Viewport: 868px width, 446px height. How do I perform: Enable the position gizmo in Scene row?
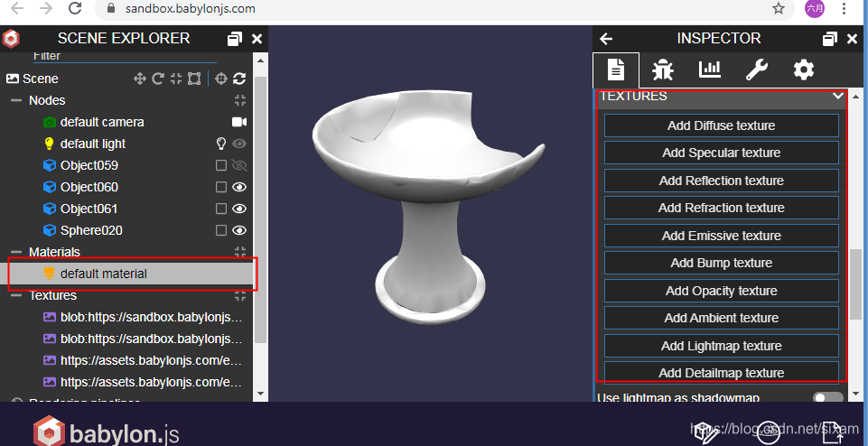[139, 79]
